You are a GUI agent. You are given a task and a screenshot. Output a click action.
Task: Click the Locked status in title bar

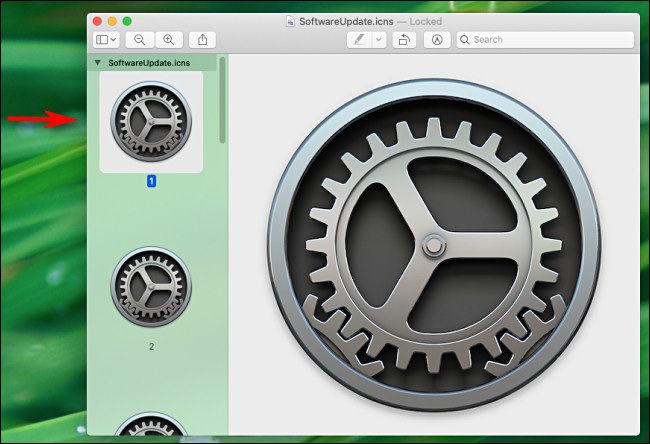pos(426,22)
